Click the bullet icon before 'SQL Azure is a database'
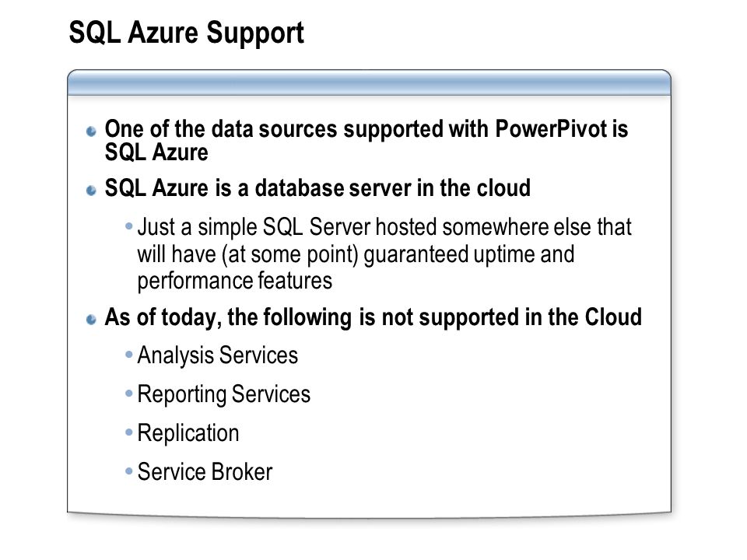The height and width of the screenshot is (560, 747). pos(91,191)
